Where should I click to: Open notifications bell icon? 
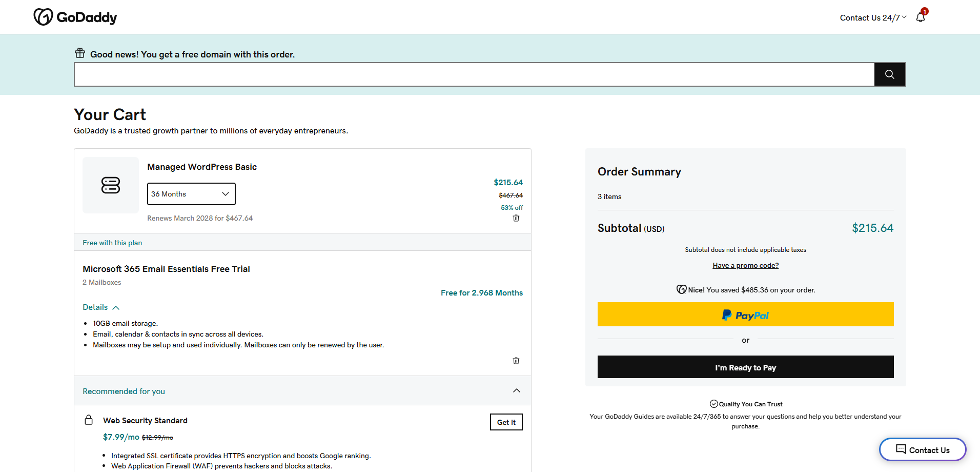pyautogui.click(x=921, y=17)
